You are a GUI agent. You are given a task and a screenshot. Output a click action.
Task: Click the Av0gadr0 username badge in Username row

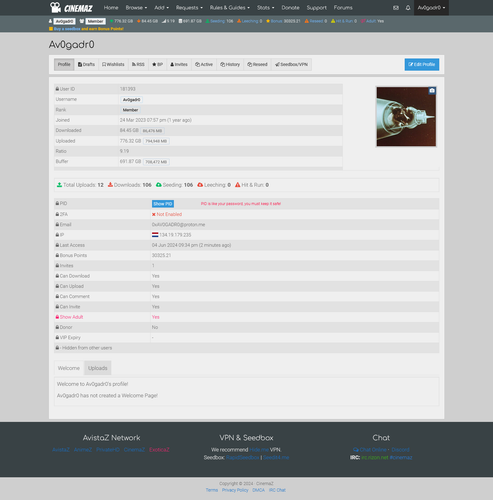pos(131,100)
